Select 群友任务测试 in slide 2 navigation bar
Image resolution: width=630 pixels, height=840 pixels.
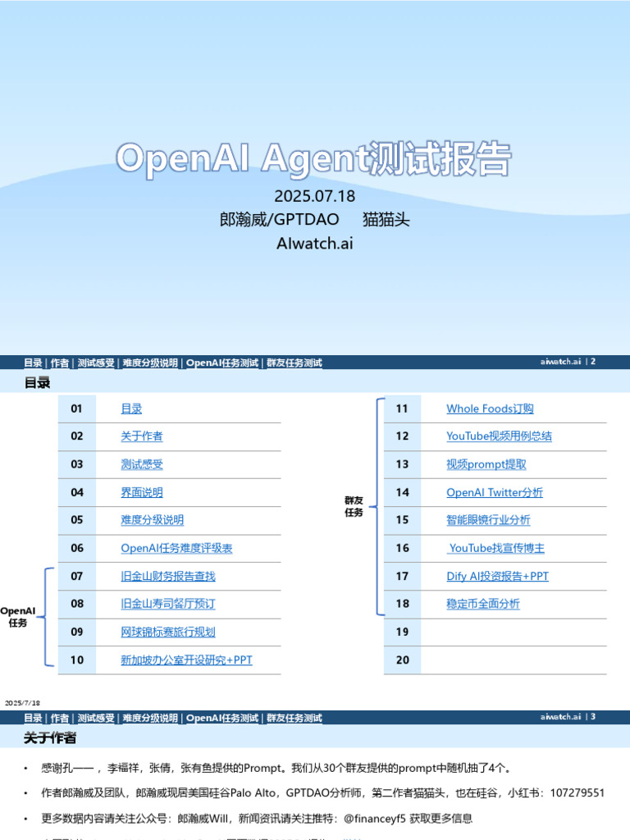coord(294,363)
